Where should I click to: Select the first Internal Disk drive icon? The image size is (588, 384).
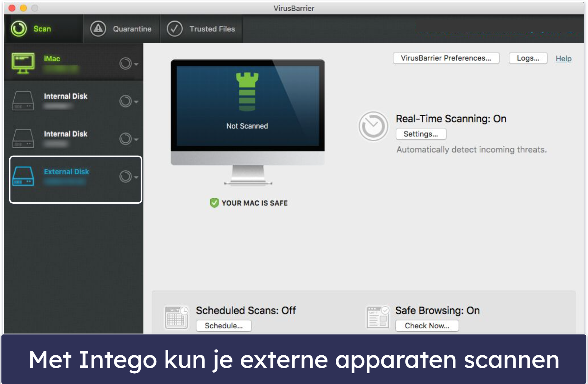coord(23,101)
